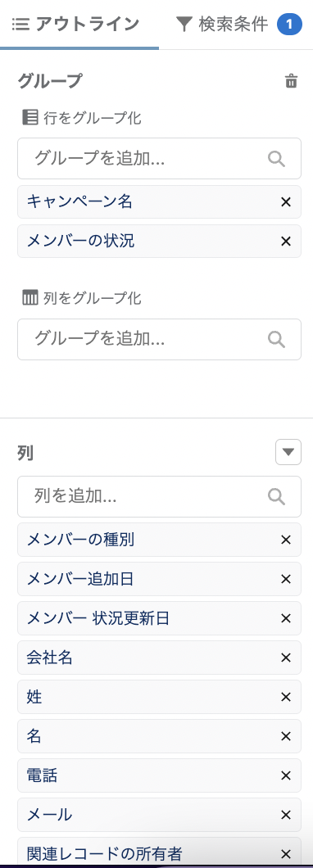This screenshot has width=313, height=868.
Task: Click the row grouping グループを追加 input
Action: (x=160, y=159)
